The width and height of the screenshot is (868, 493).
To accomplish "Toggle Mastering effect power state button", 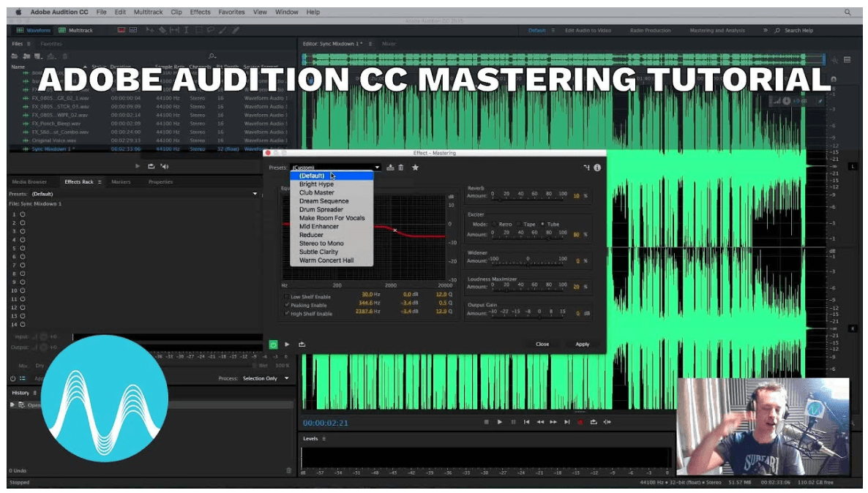I will point(273,345).
